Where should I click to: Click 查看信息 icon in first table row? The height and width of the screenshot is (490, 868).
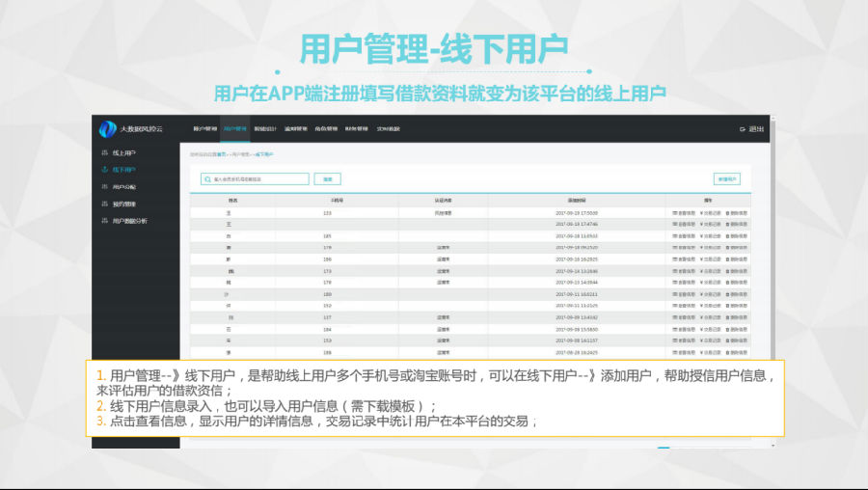tap(675, 212)
